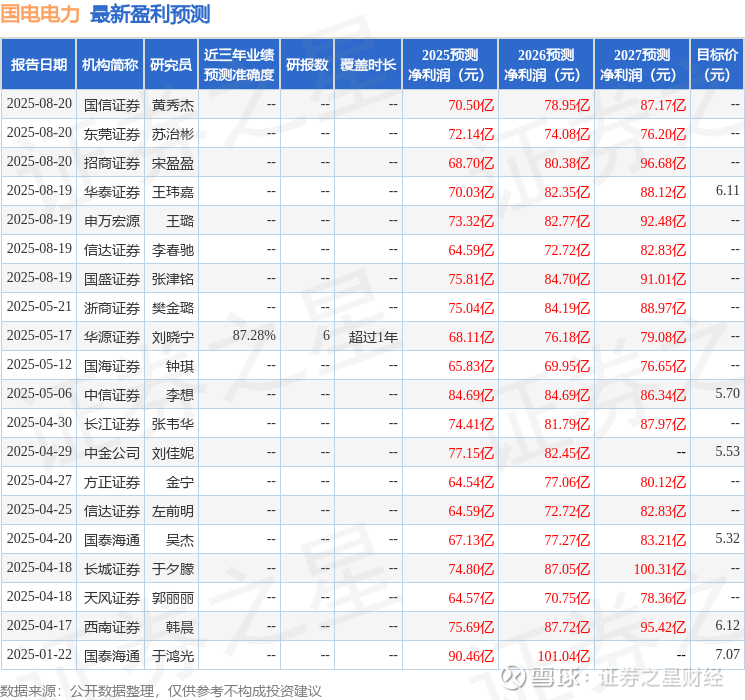Click 申万宏源 institution cell

[x=112, y=221]
